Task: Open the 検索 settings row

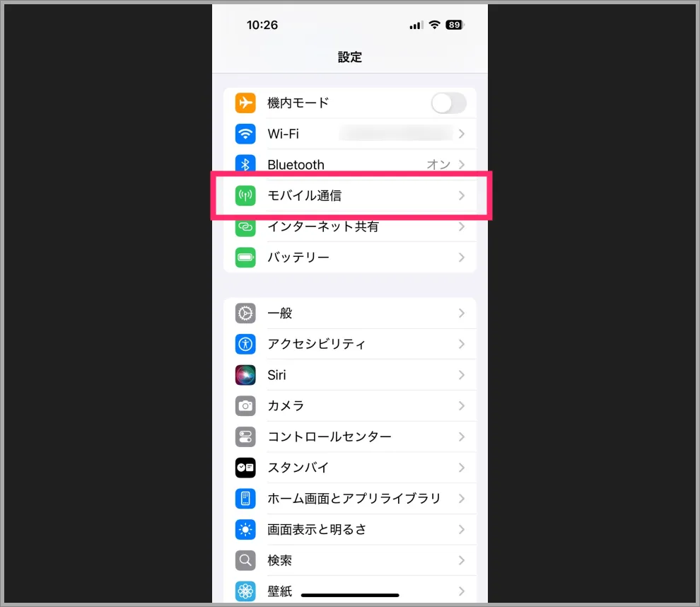Action: pyautogui.click(x=350, y=560)
